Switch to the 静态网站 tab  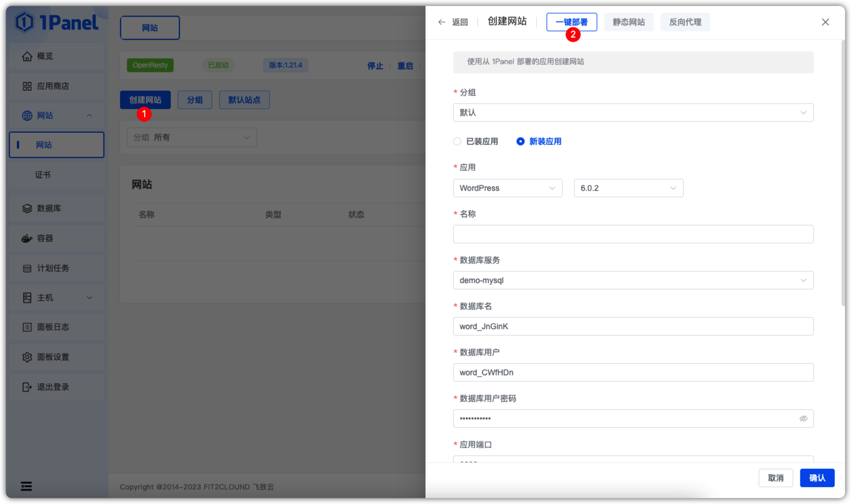pos(628,21)
